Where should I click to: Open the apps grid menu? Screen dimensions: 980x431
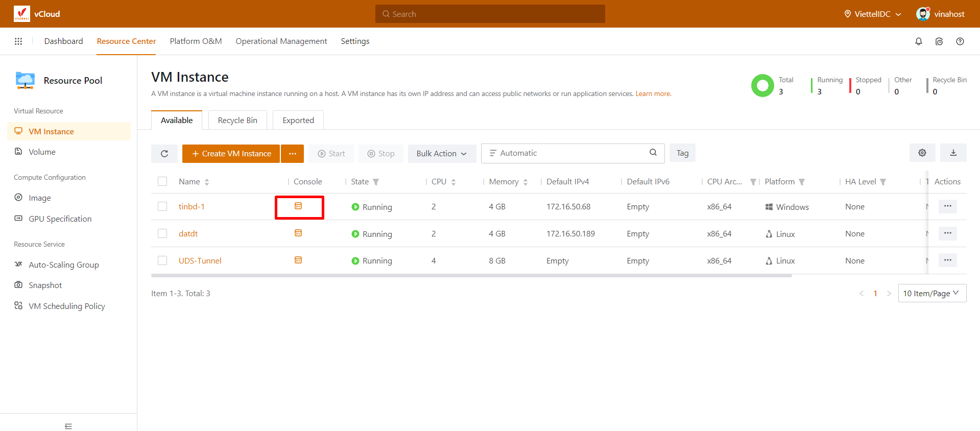click(x=18, y=41)
